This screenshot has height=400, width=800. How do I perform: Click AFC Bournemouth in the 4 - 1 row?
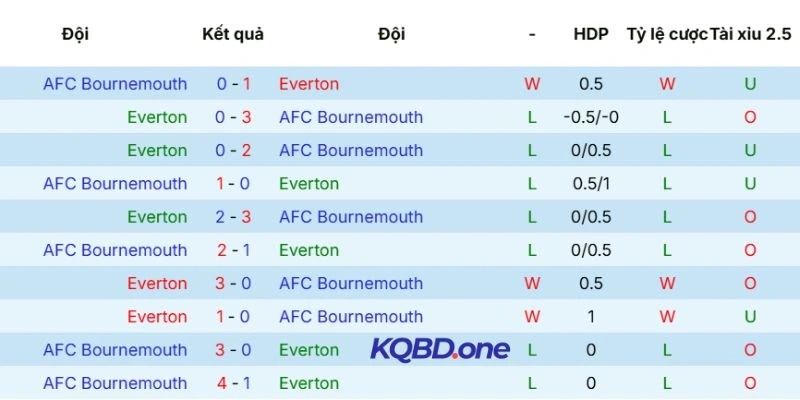[115, 383]
